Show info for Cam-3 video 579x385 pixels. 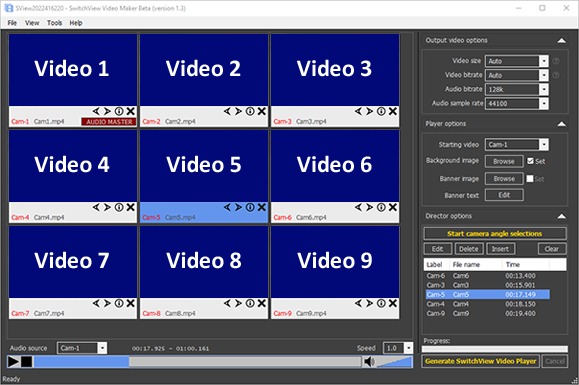(381, 111)
